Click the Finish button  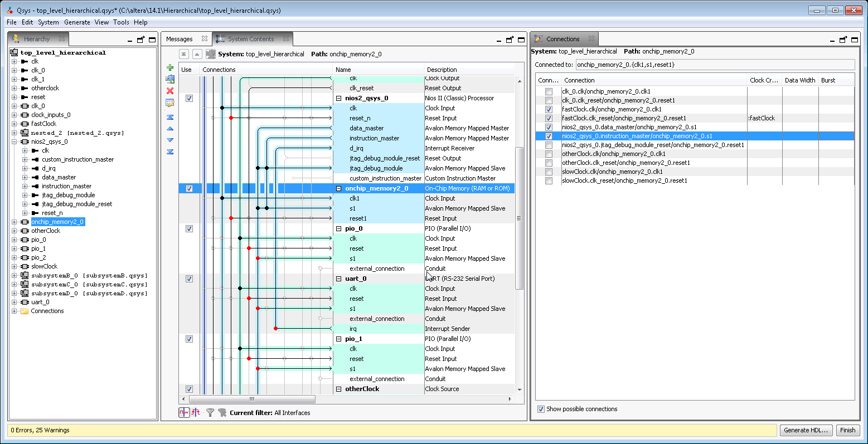pyautogui.click(x=847, y=430)
